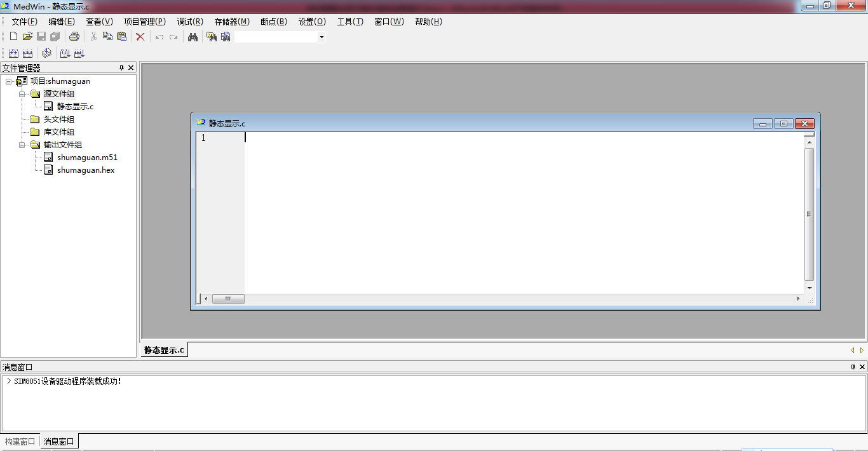Pin the 消息窗口 panel with pushpin icon
Screen dimensions: 868x451
point(853,367)
